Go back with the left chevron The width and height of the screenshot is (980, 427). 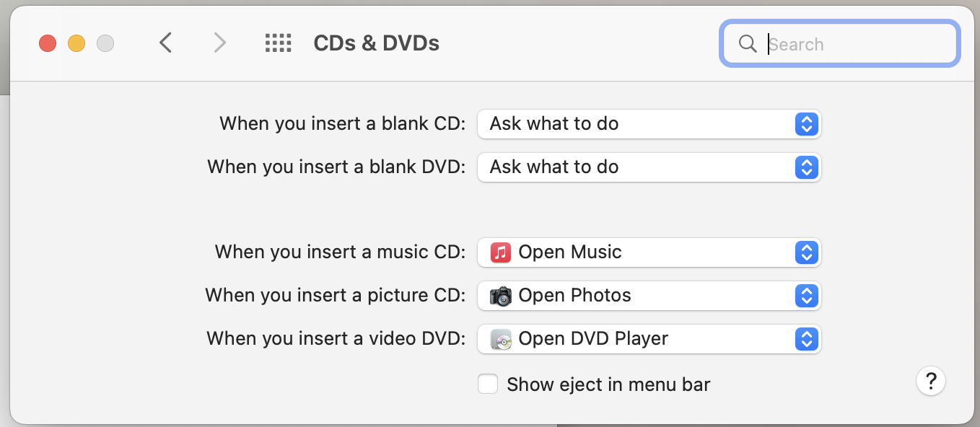coord(166,43)
